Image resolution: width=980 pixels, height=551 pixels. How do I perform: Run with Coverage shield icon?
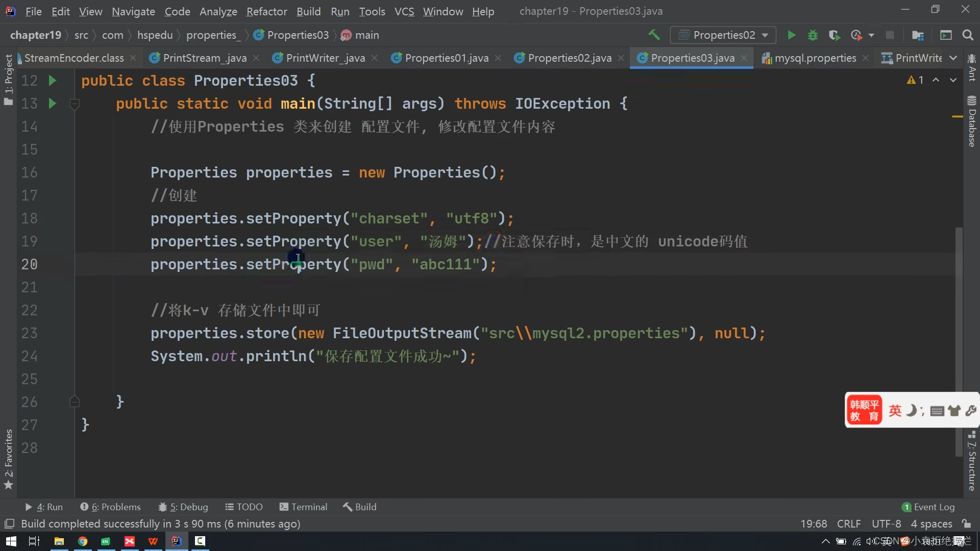pos(834,35)
